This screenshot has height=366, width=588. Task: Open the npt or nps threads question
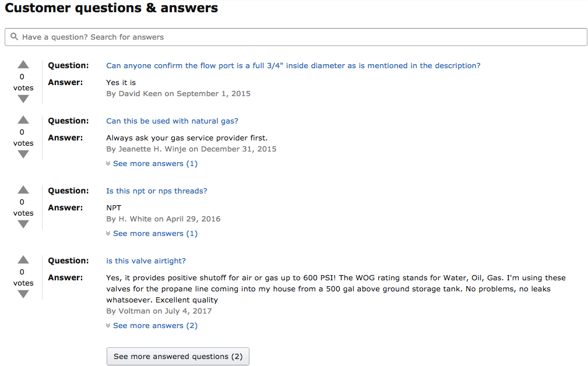point(156,191)
